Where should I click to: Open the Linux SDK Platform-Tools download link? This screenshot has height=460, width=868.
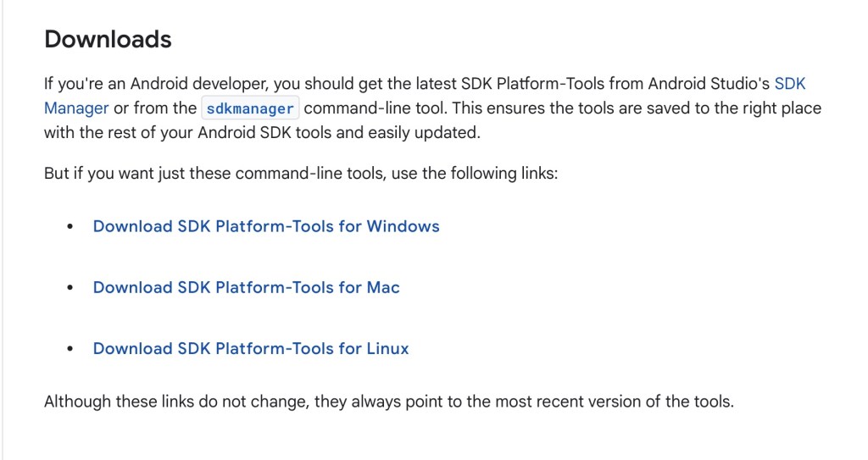coord(251,348)
